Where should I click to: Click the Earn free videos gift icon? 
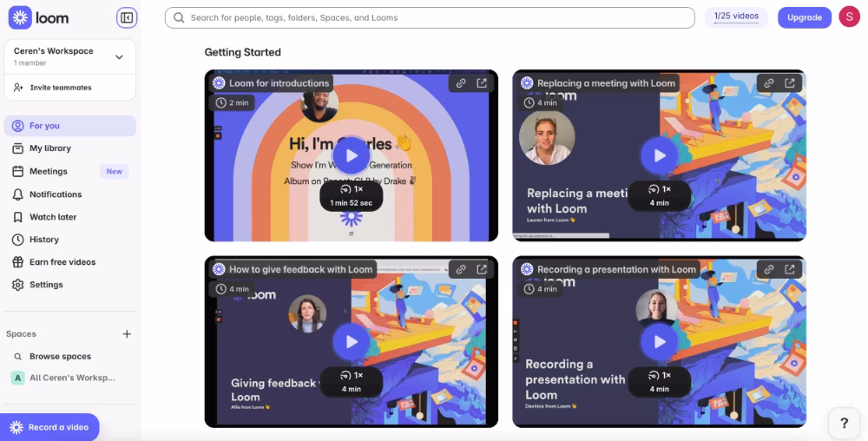pos(17,262)
